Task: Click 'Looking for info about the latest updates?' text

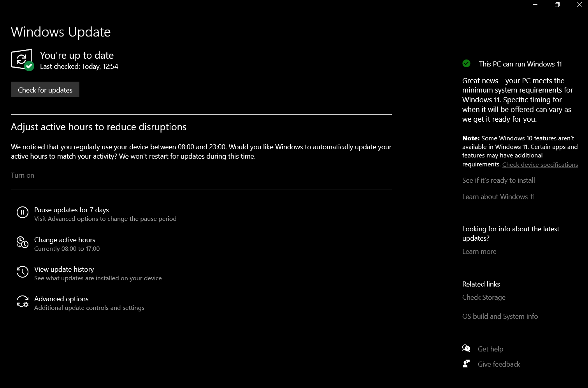Action: 511,234
